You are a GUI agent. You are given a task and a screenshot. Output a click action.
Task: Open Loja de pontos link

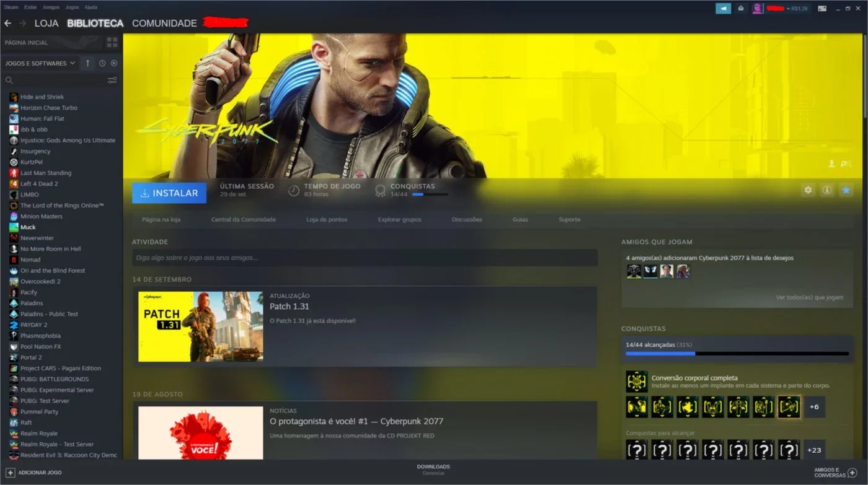tap(327, 219)
